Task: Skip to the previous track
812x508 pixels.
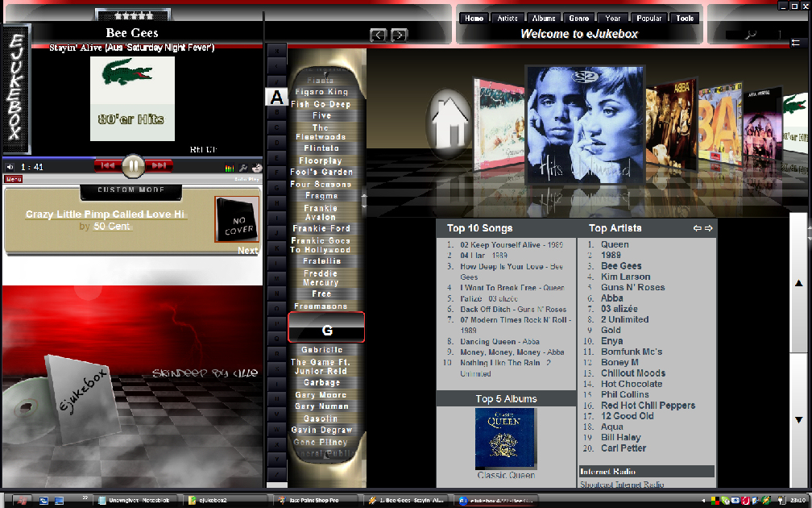Action: click(108, 165)
